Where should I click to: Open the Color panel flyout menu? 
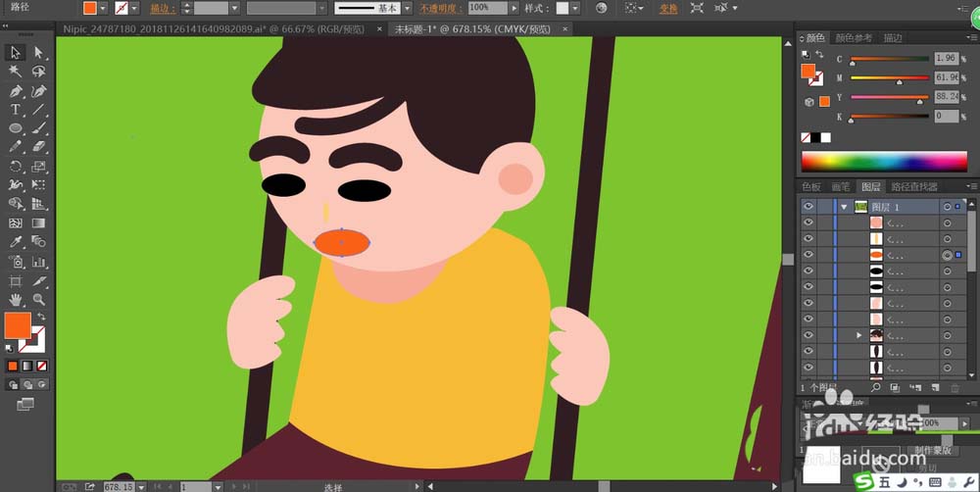tap(972, 38)
